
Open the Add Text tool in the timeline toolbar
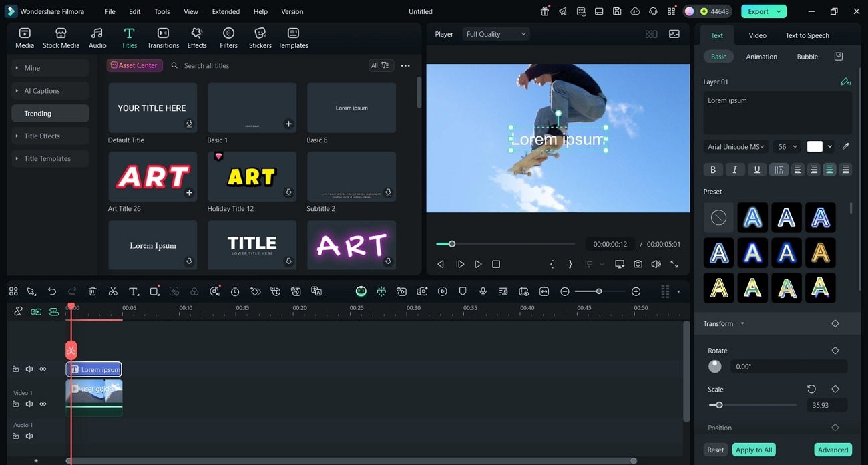pos(134,291)
